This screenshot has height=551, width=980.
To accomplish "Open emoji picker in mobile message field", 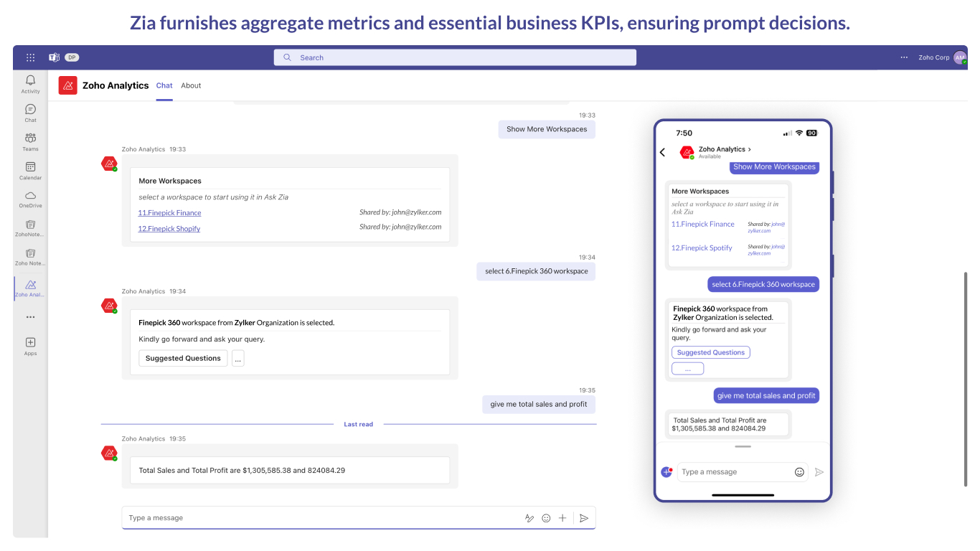I will (799, 472).
